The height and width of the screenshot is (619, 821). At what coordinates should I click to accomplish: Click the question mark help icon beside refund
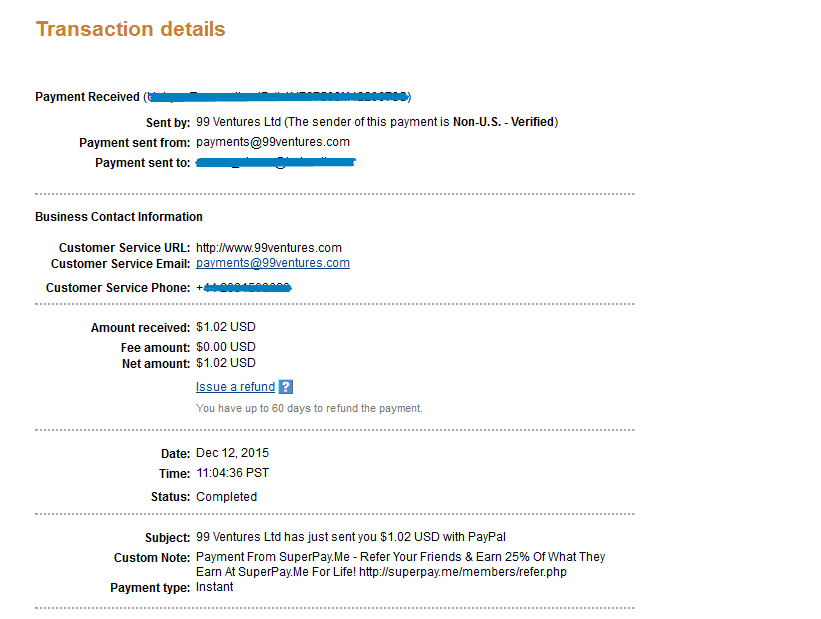click(285, 387)
